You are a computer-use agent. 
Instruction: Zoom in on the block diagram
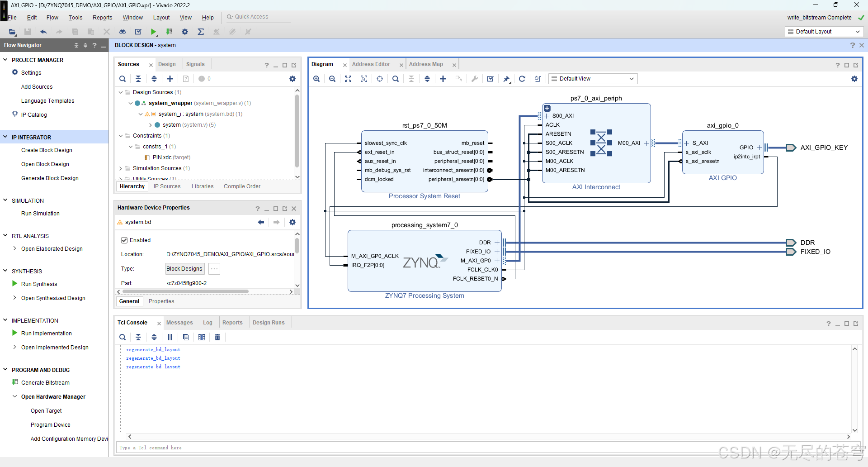pos(316,79)
